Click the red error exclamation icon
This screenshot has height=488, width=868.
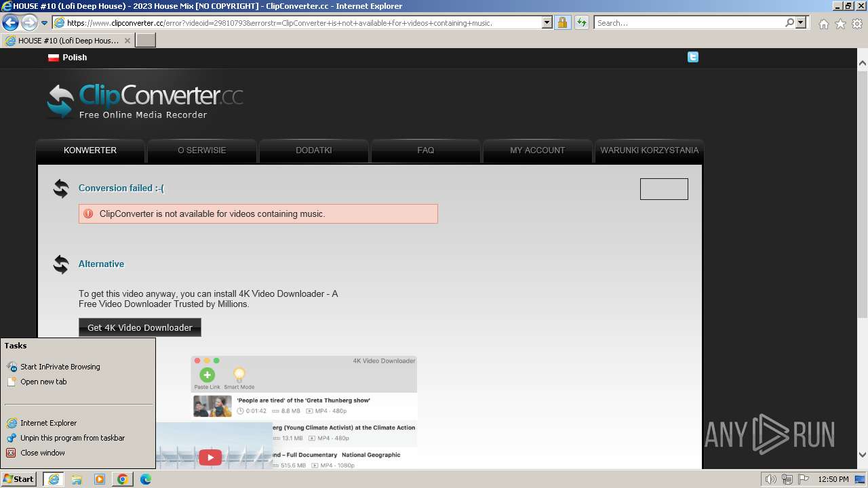[88, 213]
